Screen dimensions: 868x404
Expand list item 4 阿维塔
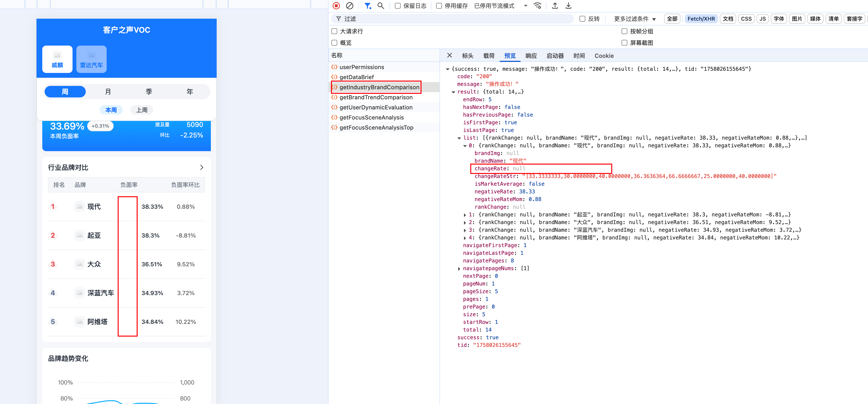coord(465,238)
